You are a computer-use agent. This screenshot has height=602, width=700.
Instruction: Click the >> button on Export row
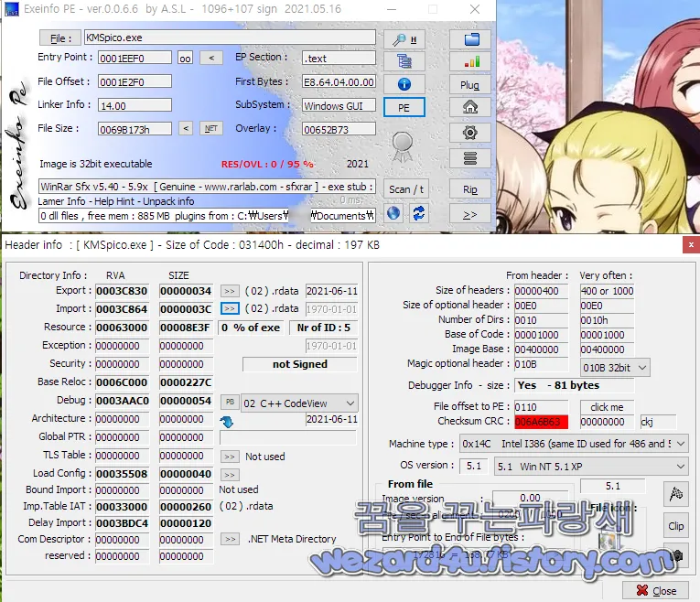230,291
